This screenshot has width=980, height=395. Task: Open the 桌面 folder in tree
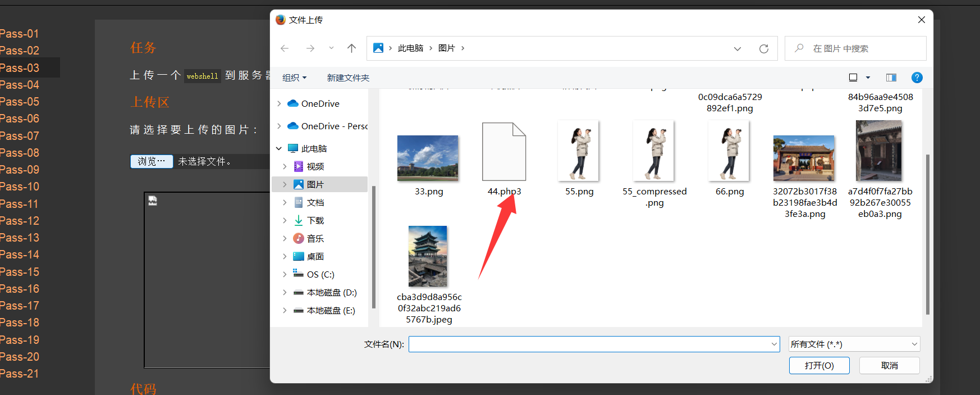315,256
